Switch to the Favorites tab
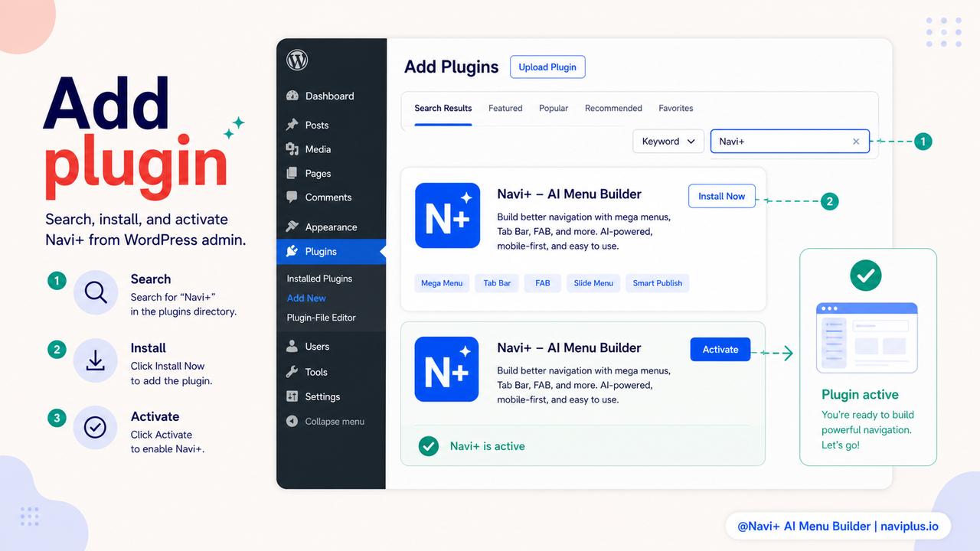 676,108
